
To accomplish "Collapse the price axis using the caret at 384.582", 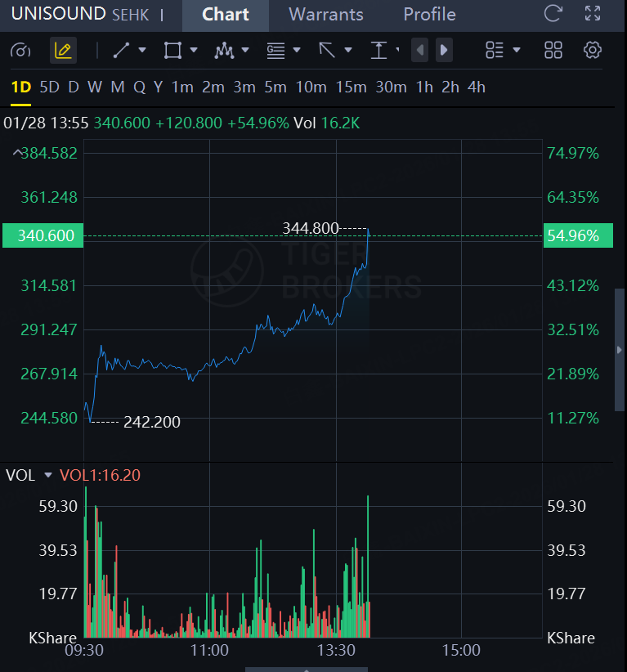I will pos(17,152).
